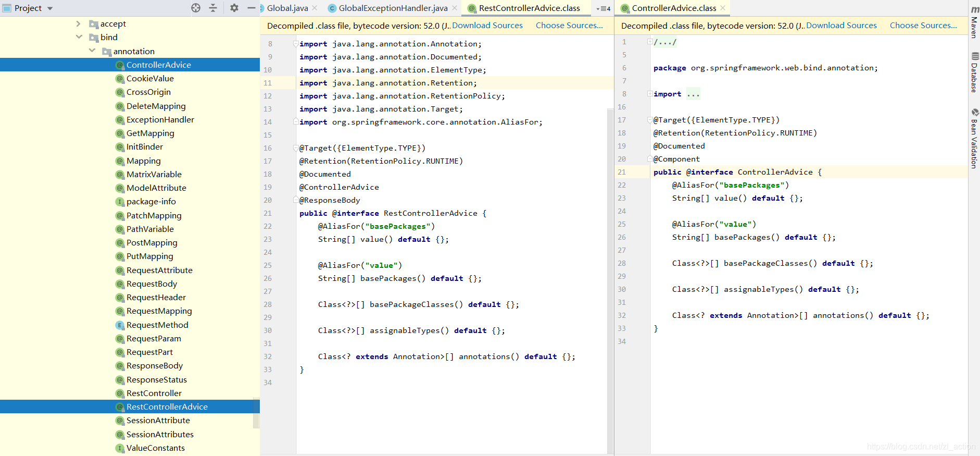Expand the accept folder

(78, 23)
